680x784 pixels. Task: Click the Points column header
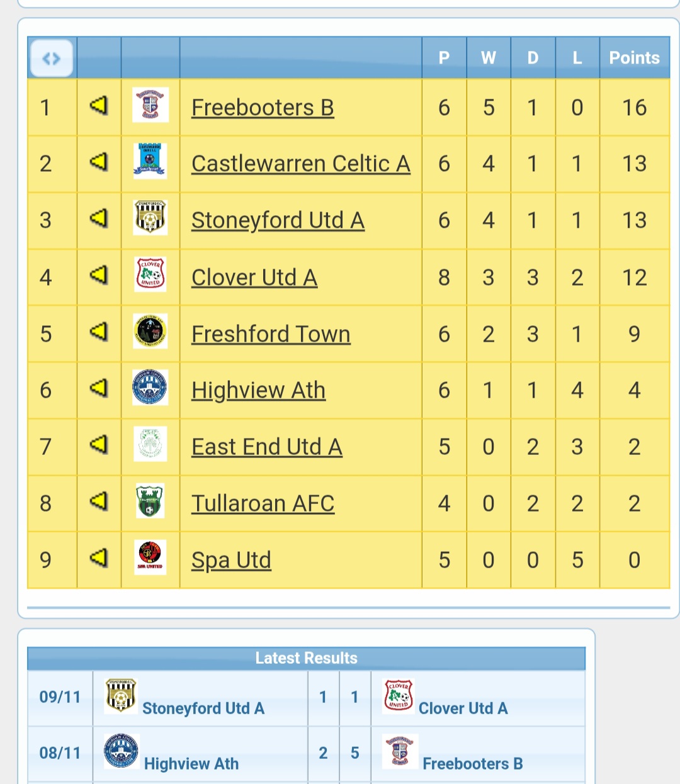pos(634,58)
